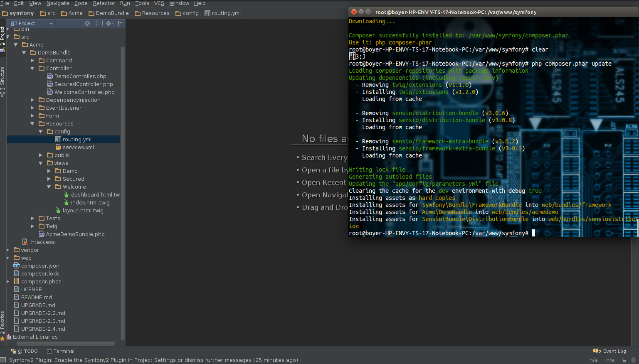The height and width of the screenshot is (364, 639).
Task: Open the 6: TODO tool window
Action: 25,352
